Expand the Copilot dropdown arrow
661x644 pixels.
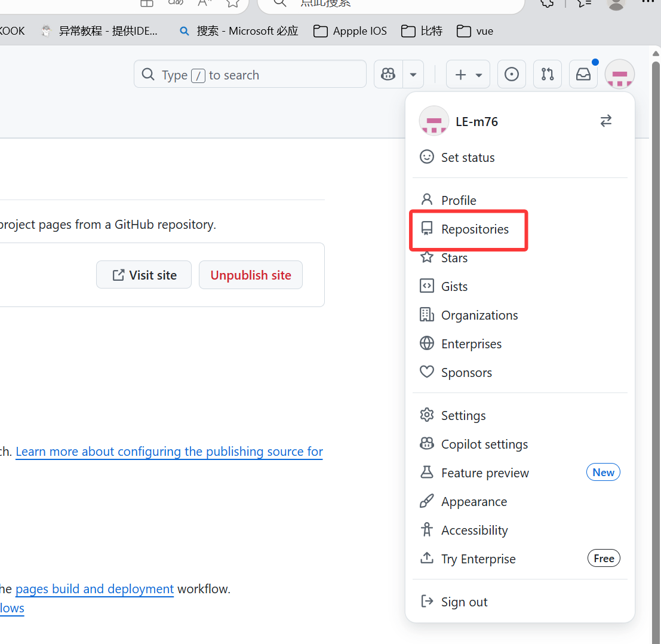(x=413, y=75)
